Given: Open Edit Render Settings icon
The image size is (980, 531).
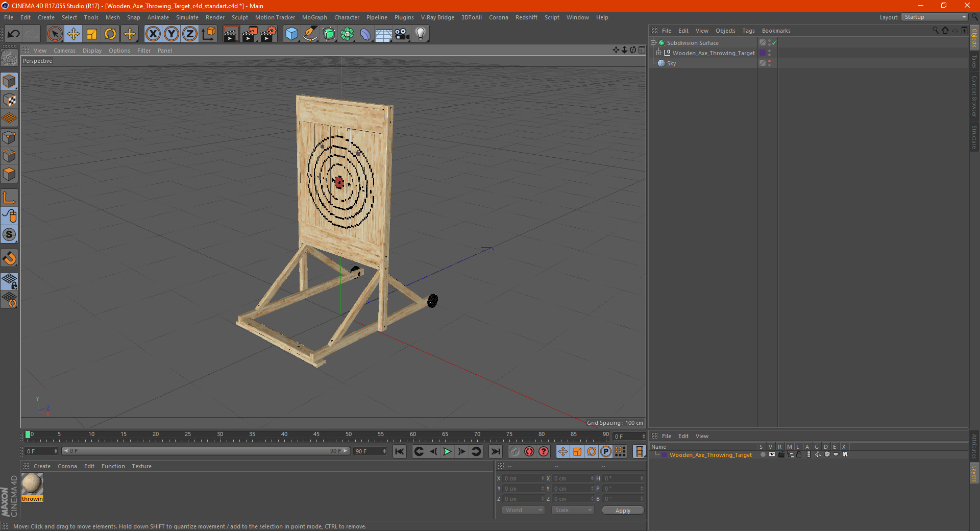Looking at the screenshot, I should click(268, 34).
